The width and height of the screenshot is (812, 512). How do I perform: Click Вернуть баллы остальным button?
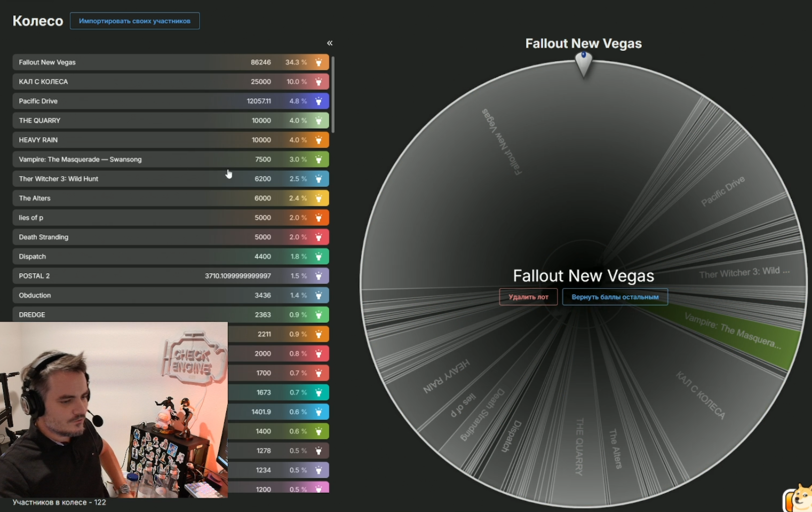tap(615, 297)
